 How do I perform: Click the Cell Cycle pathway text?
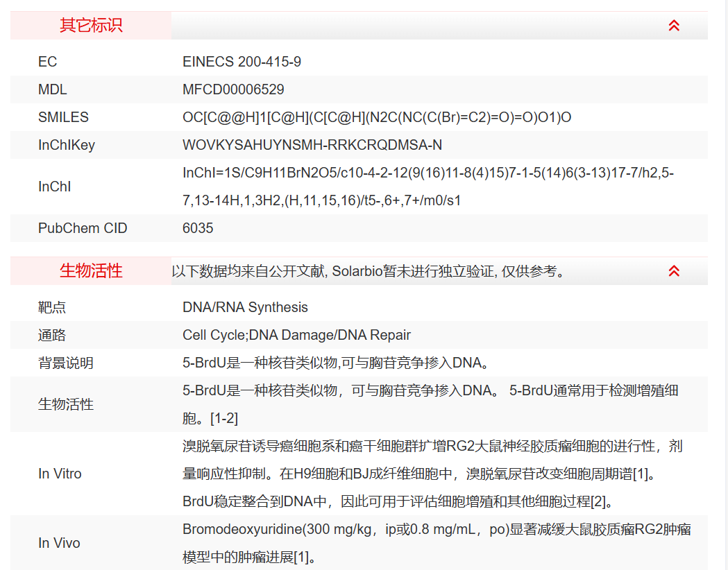[211, 335]
